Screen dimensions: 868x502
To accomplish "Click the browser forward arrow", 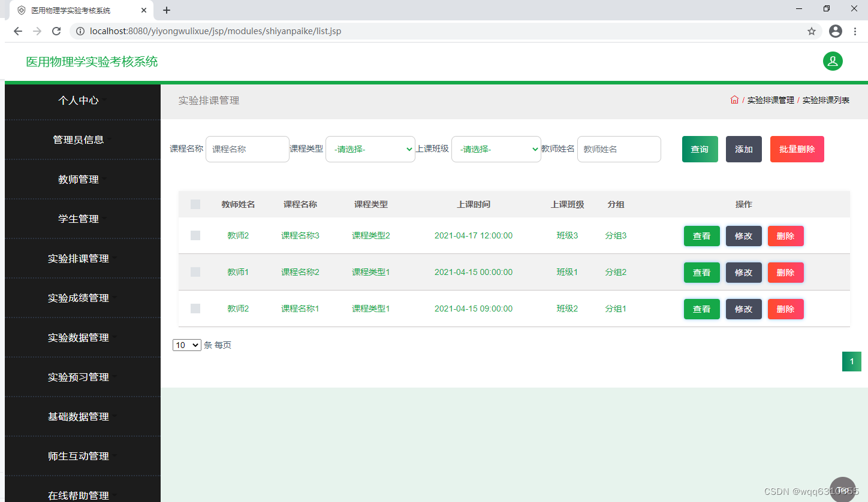I will 37,31.
